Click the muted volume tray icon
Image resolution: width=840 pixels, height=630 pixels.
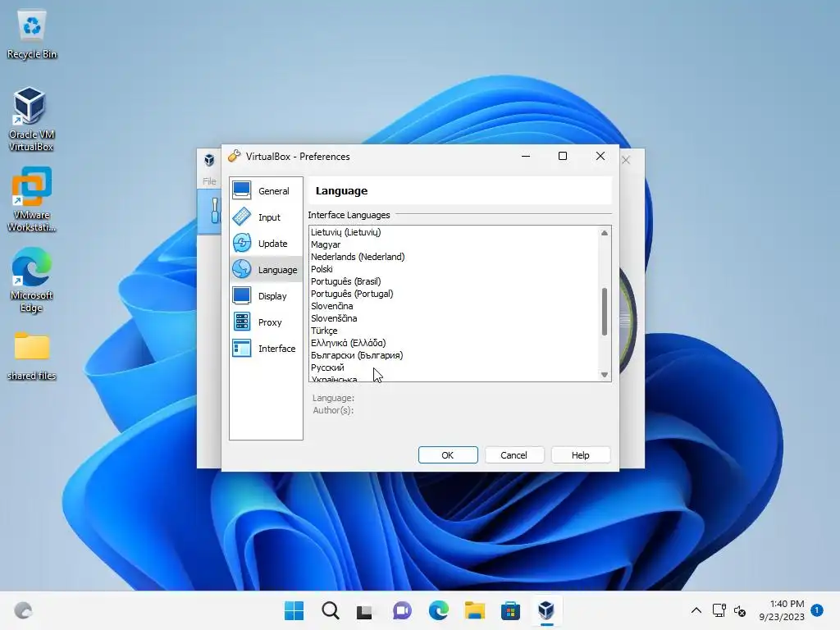coord(740,610)
